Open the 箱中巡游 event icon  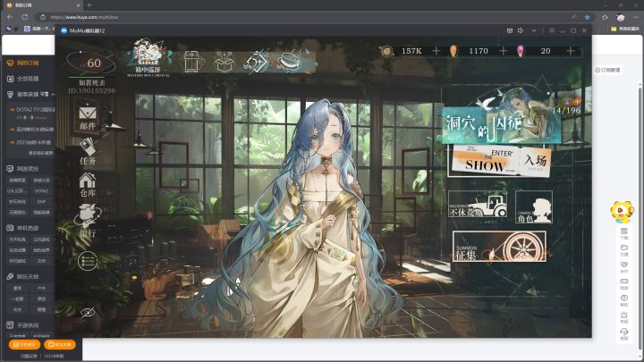pos(148,58)
